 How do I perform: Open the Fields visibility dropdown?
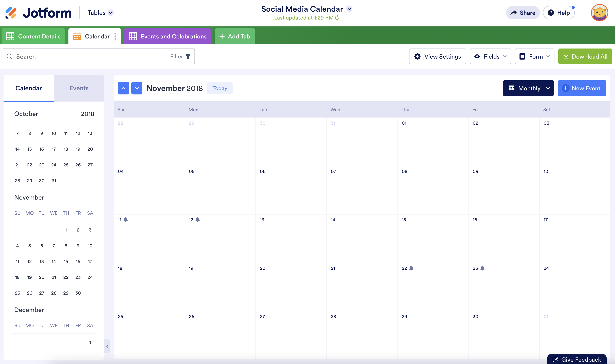pos(490,56)
